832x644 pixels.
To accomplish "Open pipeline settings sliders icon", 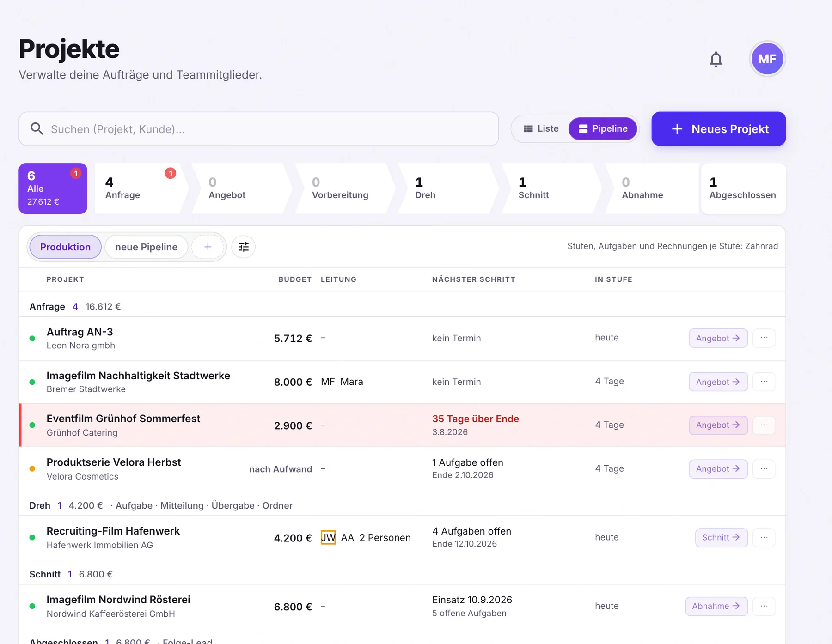I will pyautogui.click(x=244, y=247).
